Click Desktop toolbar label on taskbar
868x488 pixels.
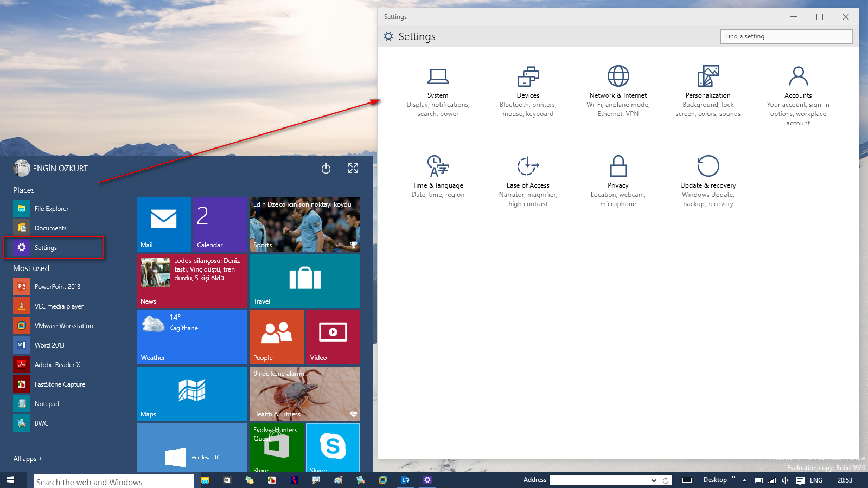point(715,480)
